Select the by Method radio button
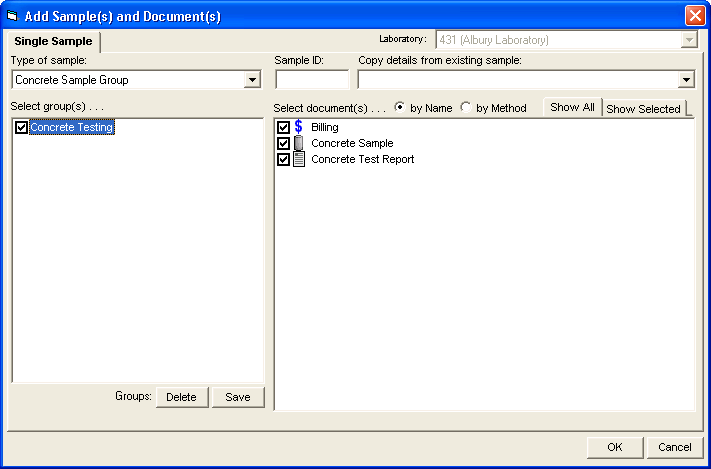This screenshot has height=469, width=711. pos(466,107)
